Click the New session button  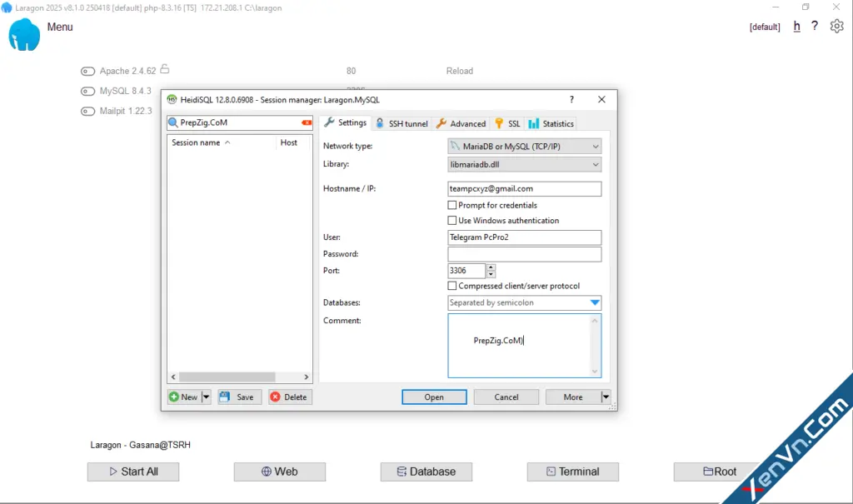point(184,397)
